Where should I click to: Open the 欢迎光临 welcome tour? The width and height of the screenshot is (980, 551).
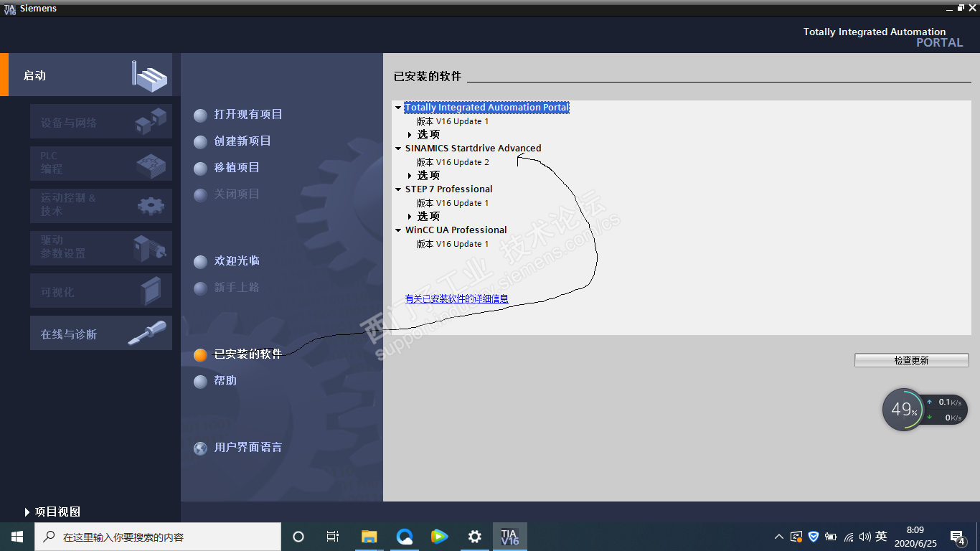pos(237,260)
